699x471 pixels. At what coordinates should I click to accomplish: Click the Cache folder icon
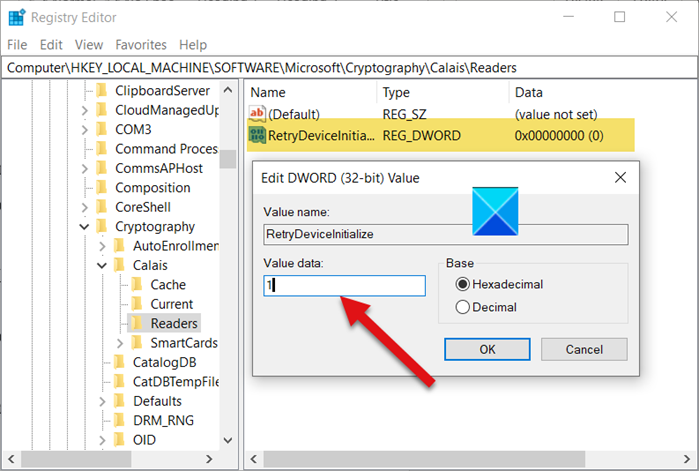(x=137, y=284)
